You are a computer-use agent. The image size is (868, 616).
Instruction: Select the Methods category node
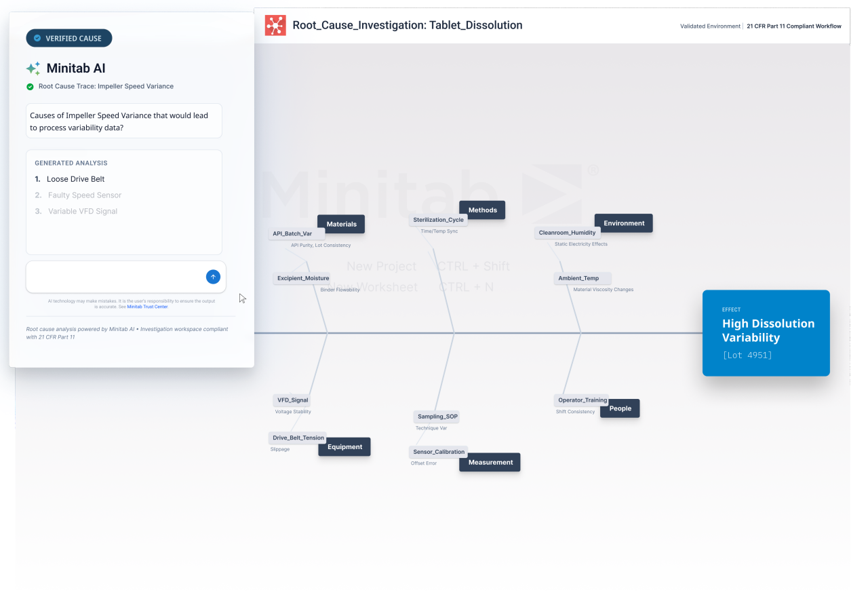tap(482, 210)
